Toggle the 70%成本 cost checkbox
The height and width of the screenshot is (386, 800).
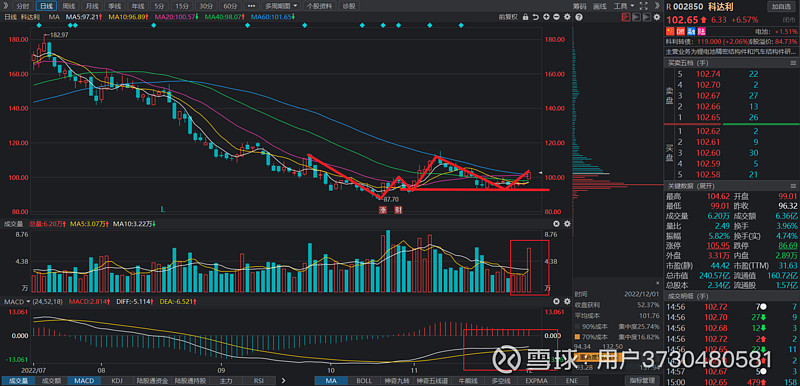click(577, 337)
